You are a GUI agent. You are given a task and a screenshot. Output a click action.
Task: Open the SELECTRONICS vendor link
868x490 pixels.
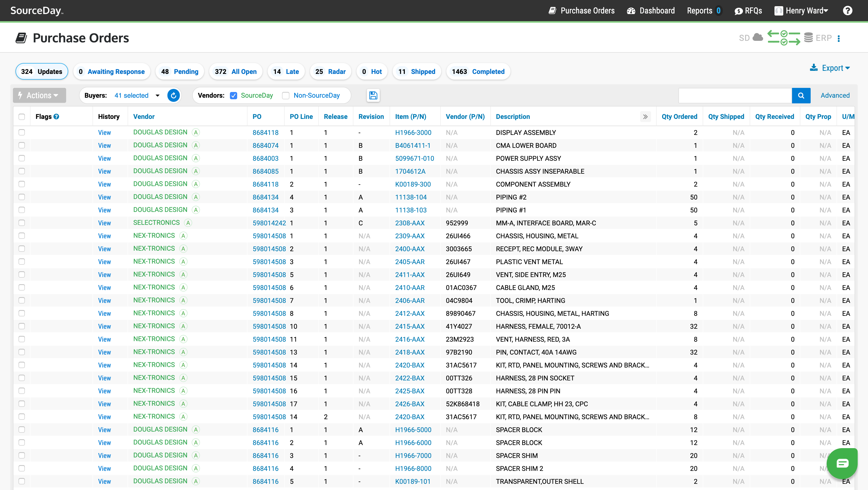[x=156, y=223]
